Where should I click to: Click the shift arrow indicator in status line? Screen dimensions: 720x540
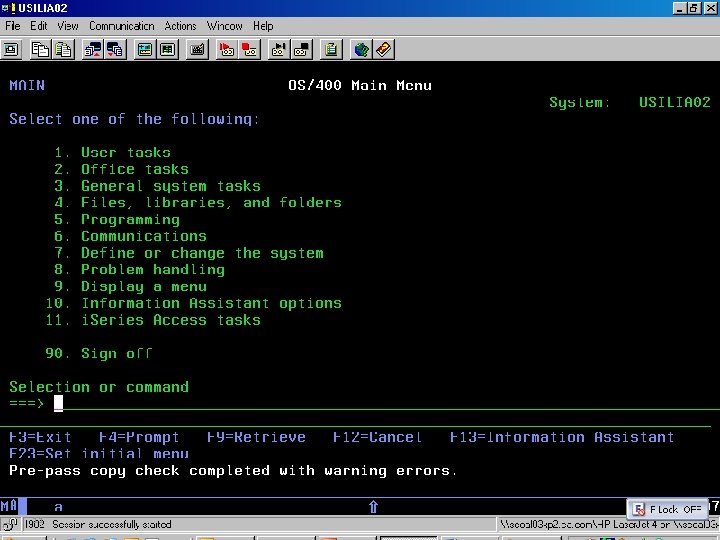373,506
